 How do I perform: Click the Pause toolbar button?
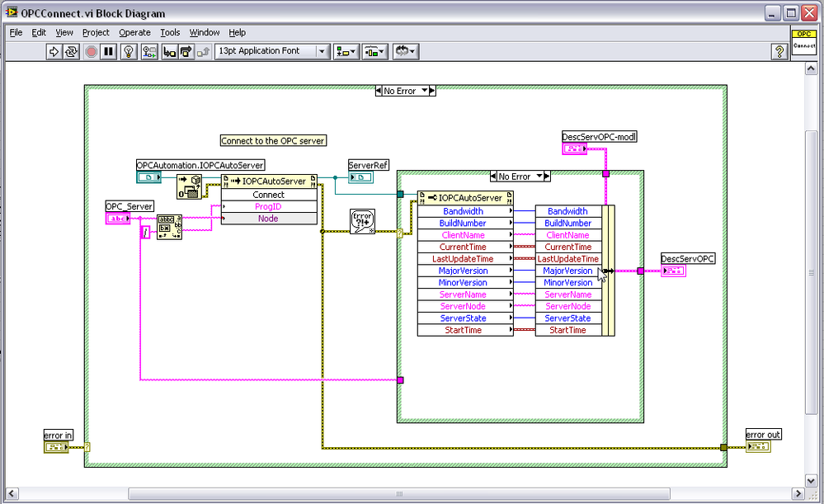(109, 51)
